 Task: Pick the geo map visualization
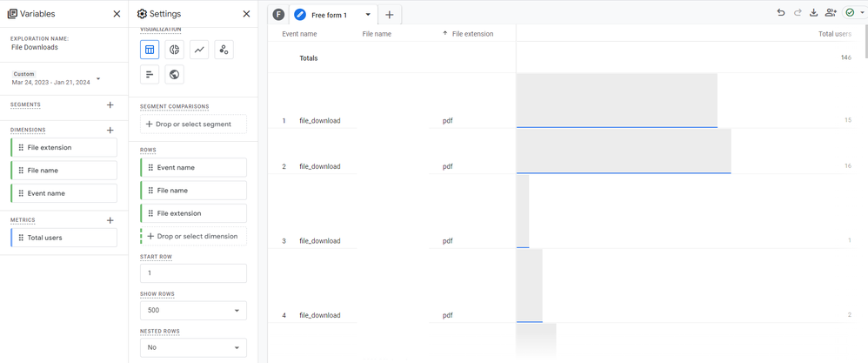coord(174,74)
